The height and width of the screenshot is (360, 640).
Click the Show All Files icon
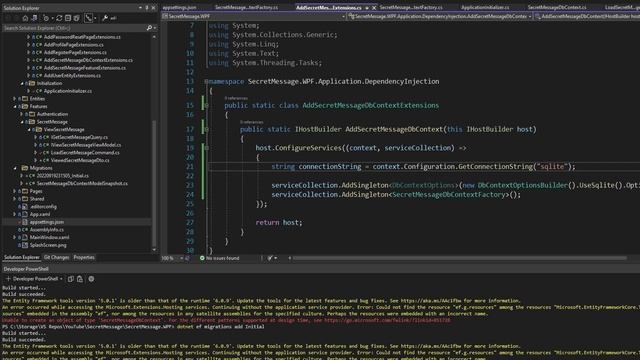click(x=76, y=18)
